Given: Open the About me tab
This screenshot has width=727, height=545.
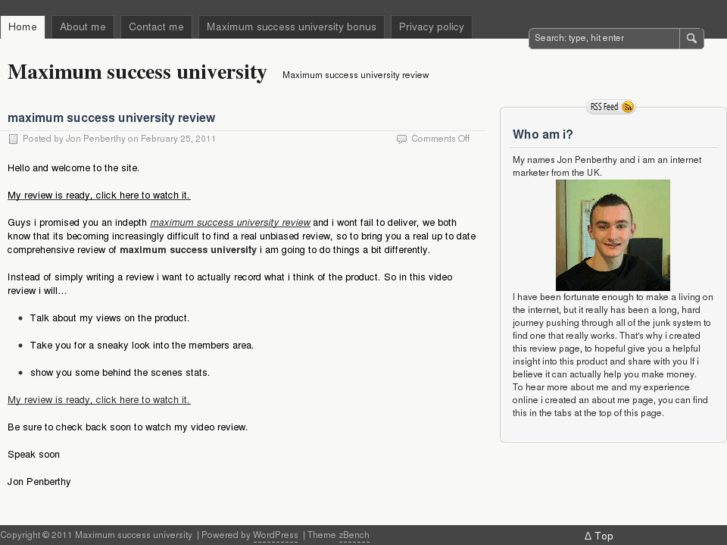Looking at the screenshot, I should point(83,27).
